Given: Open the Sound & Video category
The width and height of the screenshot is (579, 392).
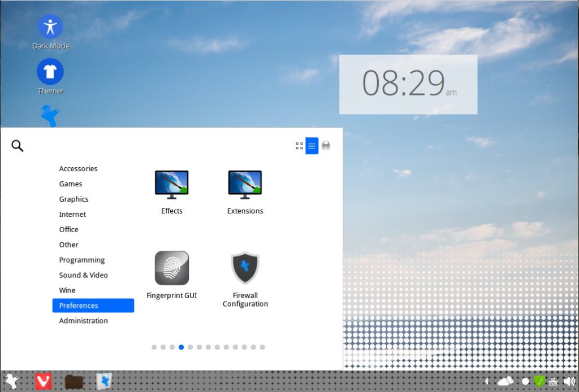Looking at the screenshot, I should (x=83, y=275).
